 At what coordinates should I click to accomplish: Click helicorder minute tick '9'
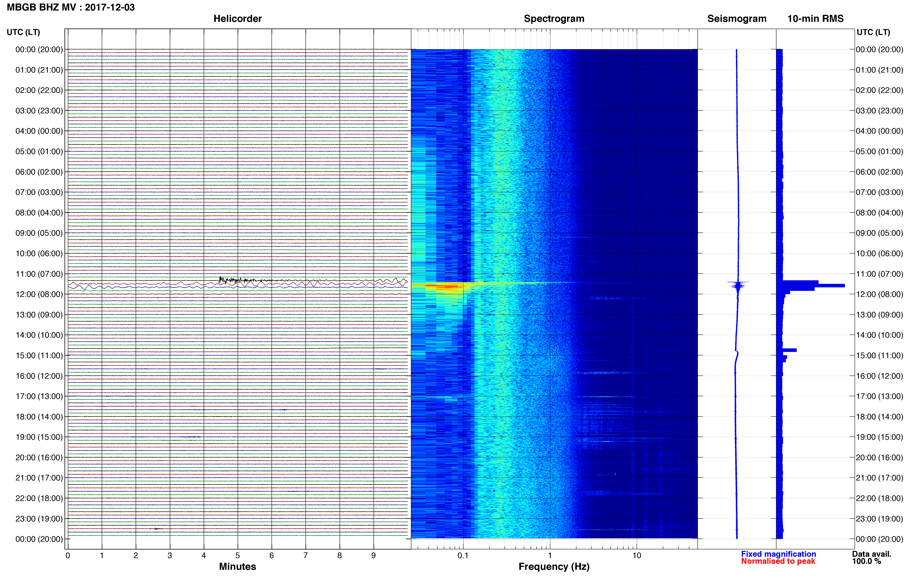(373, 555)
